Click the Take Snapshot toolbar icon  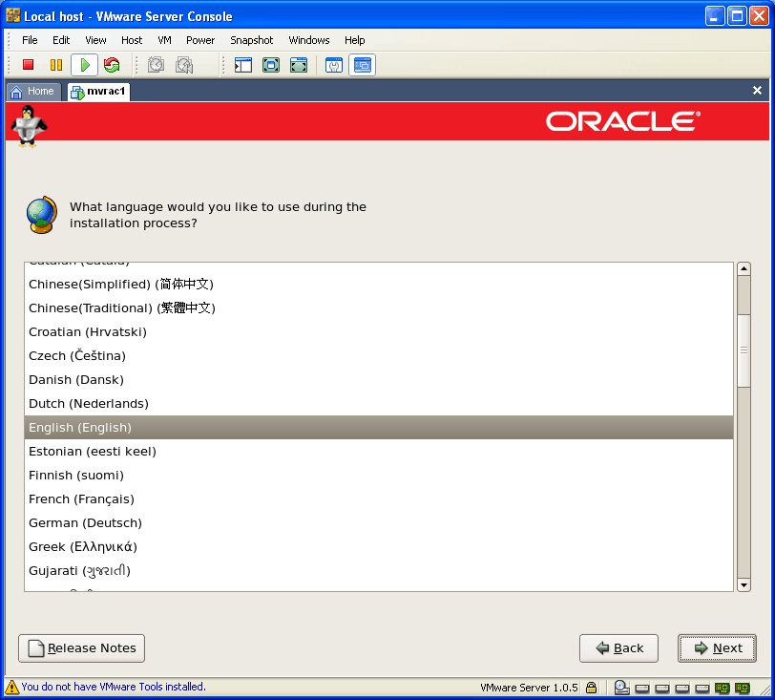(x=157, y=65)
